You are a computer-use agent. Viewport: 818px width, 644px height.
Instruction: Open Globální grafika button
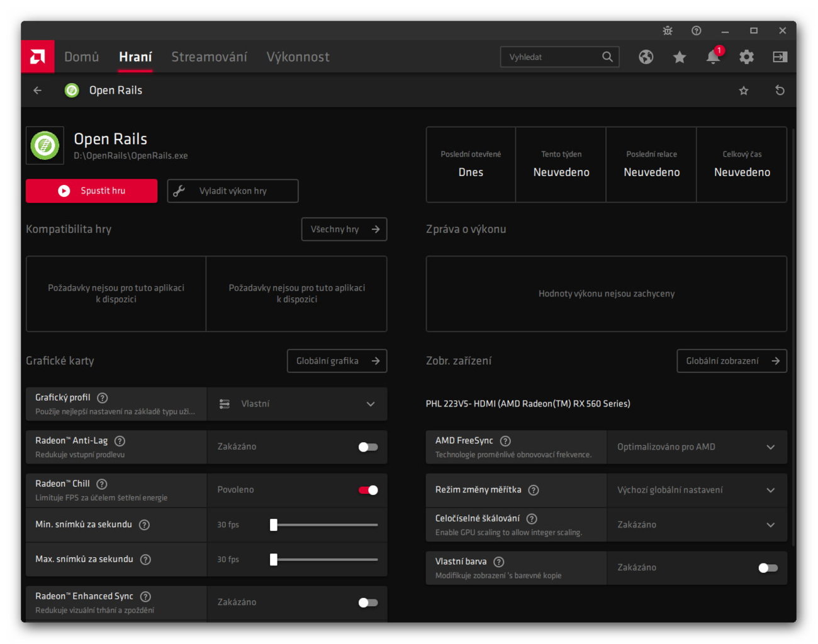point(337,361)
